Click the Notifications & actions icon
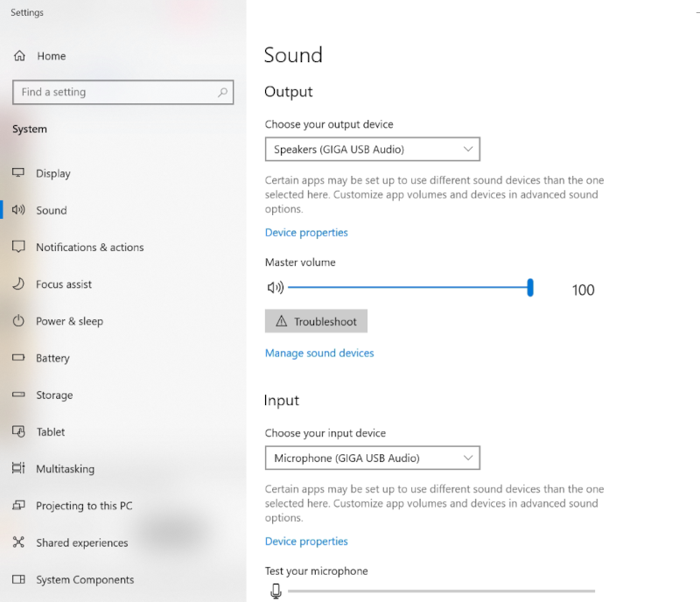The width and height of the screenshot is (700, 602). 18,248
